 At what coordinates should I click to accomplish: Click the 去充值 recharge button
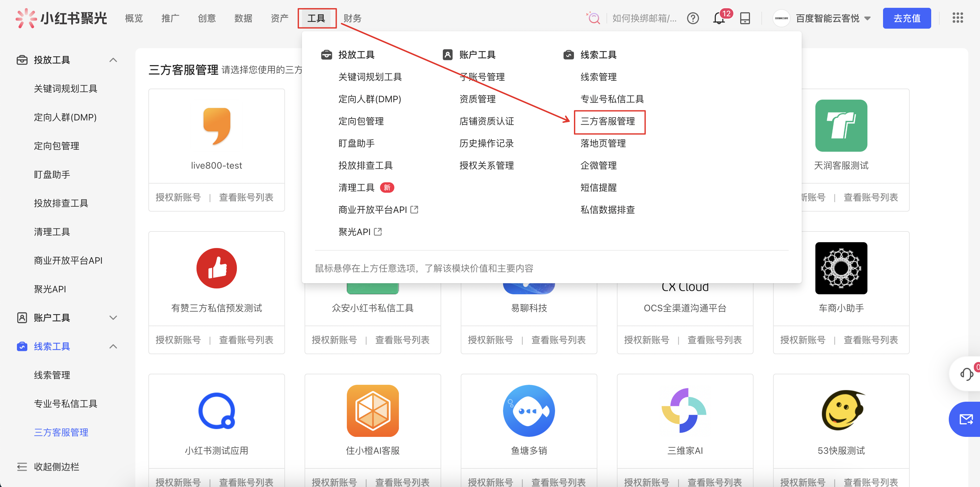[906, 18]
